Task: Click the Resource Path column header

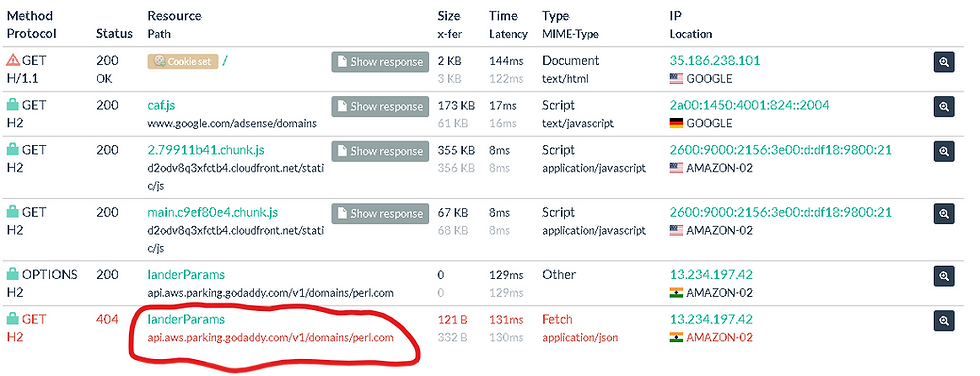Action: (x=174, y=25)
